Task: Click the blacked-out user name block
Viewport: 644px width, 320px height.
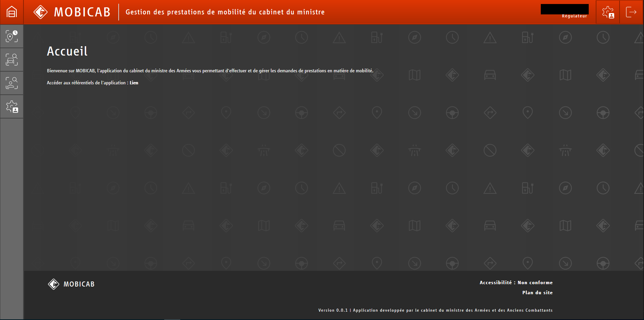Action: (565, 9)
